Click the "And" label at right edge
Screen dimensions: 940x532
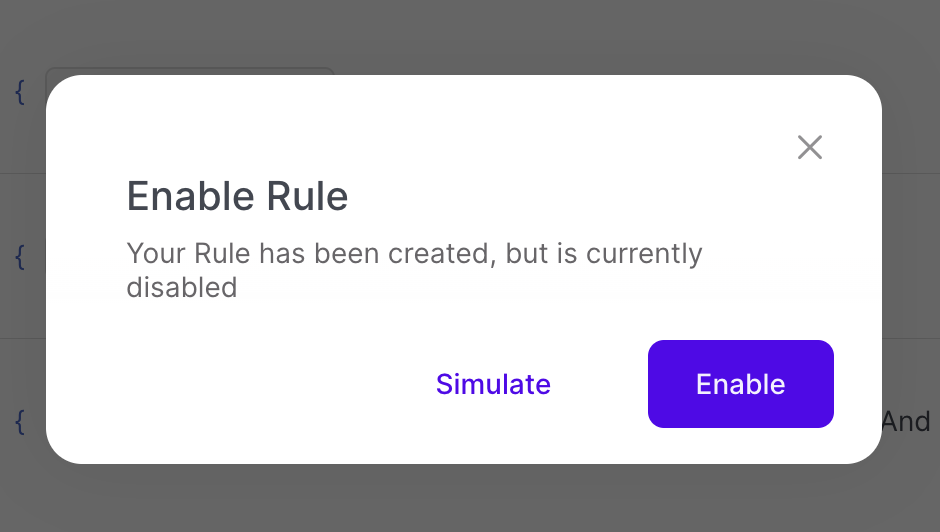pos(906,421)
